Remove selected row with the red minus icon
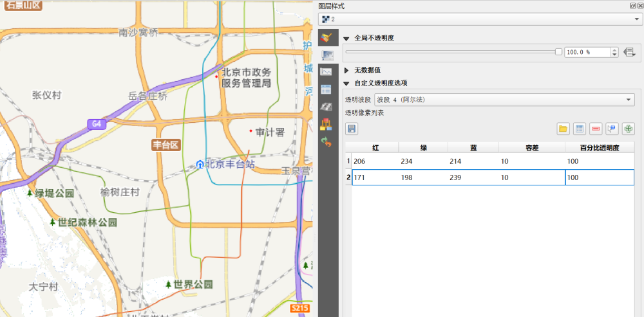Image resolution: width=644 pixels, height=317 pixels. (596, 129)
